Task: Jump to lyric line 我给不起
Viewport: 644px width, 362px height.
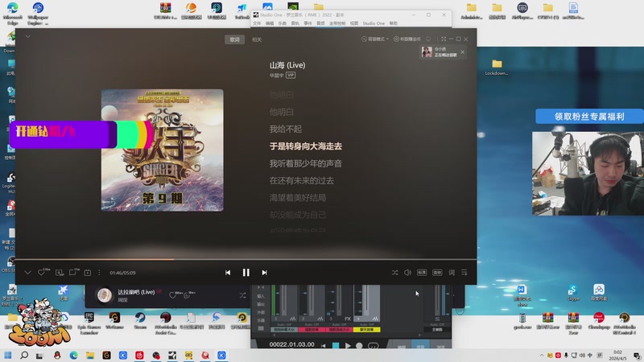Action: point(286,130)
